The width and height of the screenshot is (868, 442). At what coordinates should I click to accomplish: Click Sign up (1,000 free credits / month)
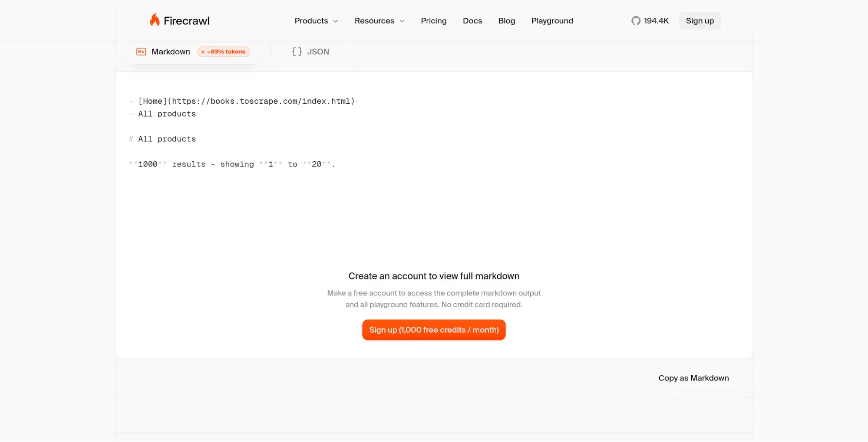[433, 330]
